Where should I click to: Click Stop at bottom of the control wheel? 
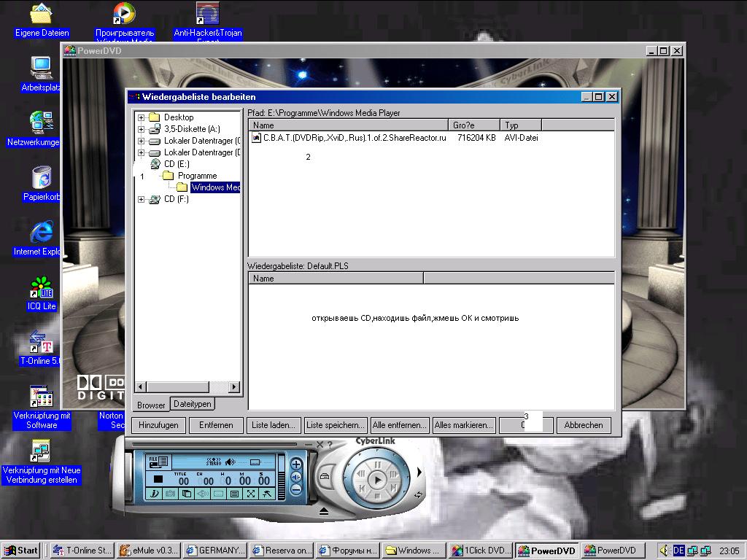coord(378,495)
